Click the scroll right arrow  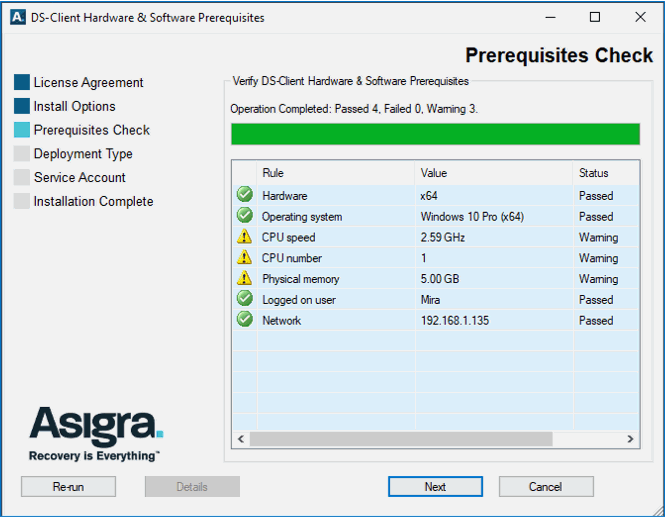(630, 439)
